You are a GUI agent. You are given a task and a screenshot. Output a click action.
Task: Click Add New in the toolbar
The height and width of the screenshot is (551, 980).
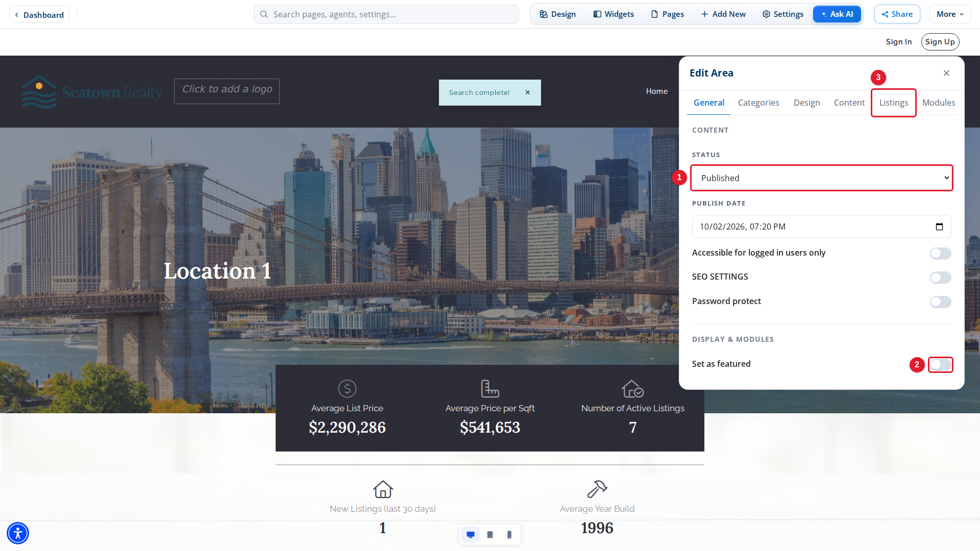tap(723, 14)
